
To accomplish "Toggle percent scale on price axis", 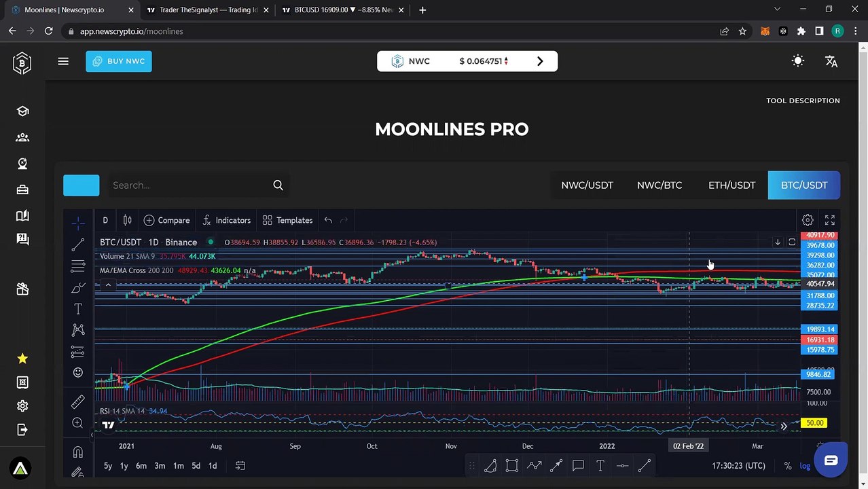I will [788, 466].
